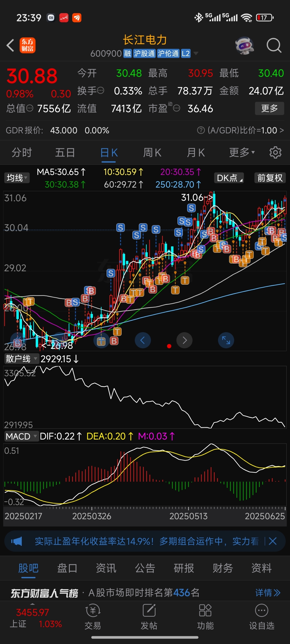The height and width of the screenshot is (644, 290).
Task: Tap the announcement megaphone icon
Action: [x=17, y=541]
